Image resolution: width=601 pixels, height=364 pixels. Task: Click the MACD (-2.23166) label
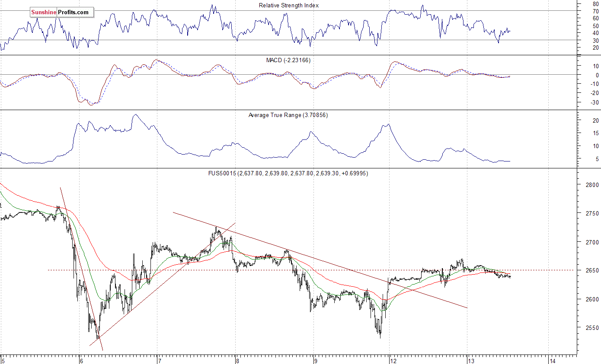pos(288,60)
